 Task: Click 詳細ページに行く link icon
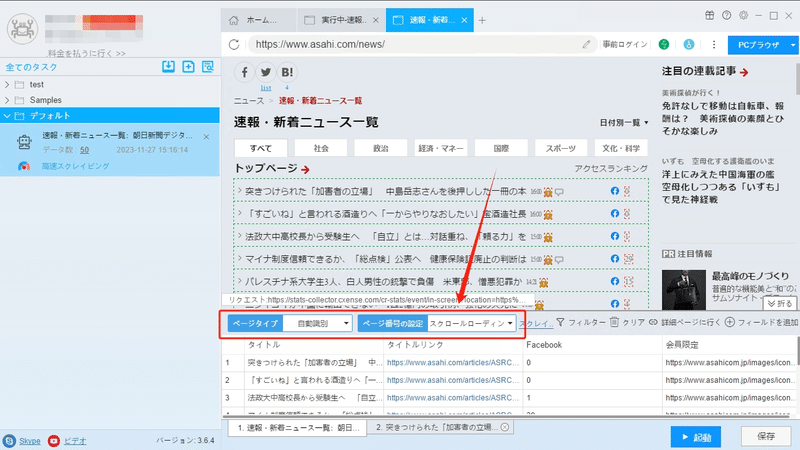pyautogui.click(x=653, y=322)
